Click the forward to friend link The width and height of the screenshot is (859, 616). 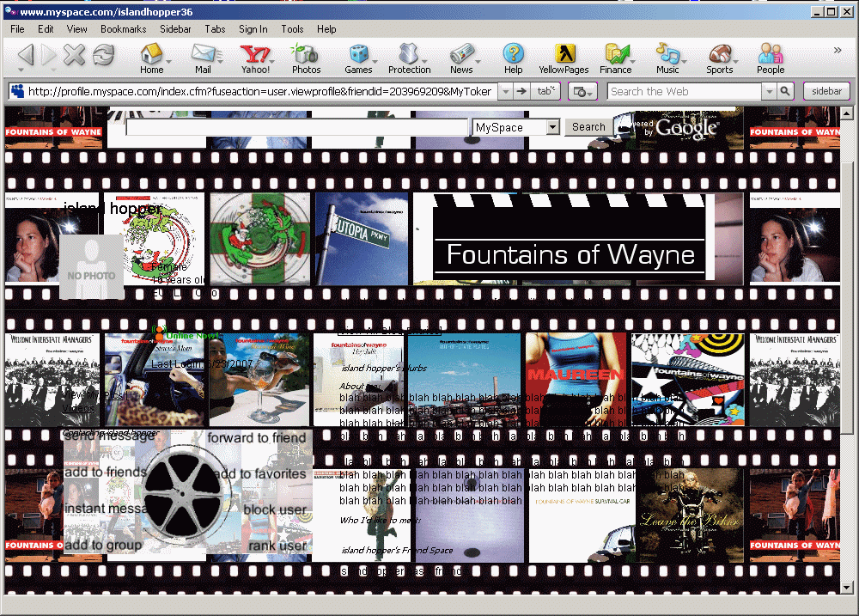(256, 438)
